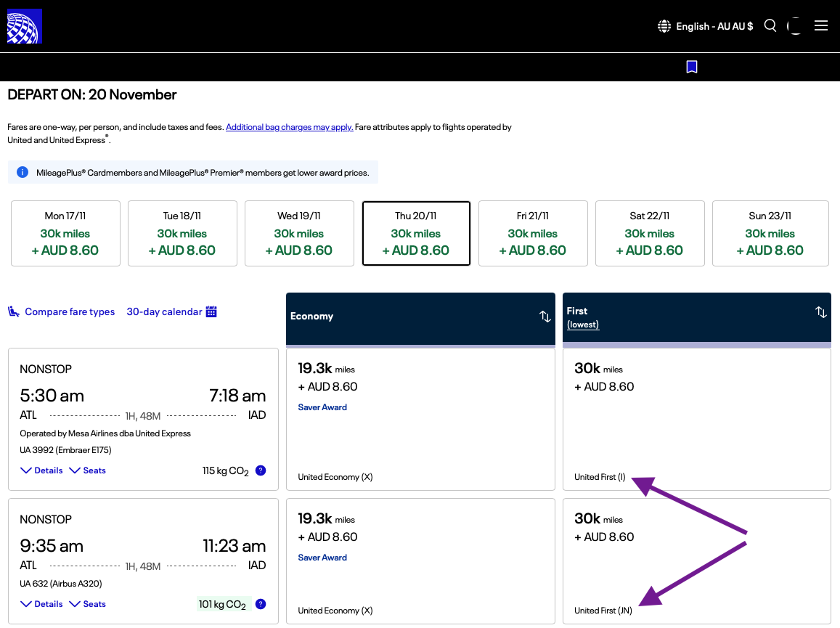The height and width of the screenshot is (628, 840).
Task: Expand Details for the 9:35 am flight
Action: (x=41, y=604)
